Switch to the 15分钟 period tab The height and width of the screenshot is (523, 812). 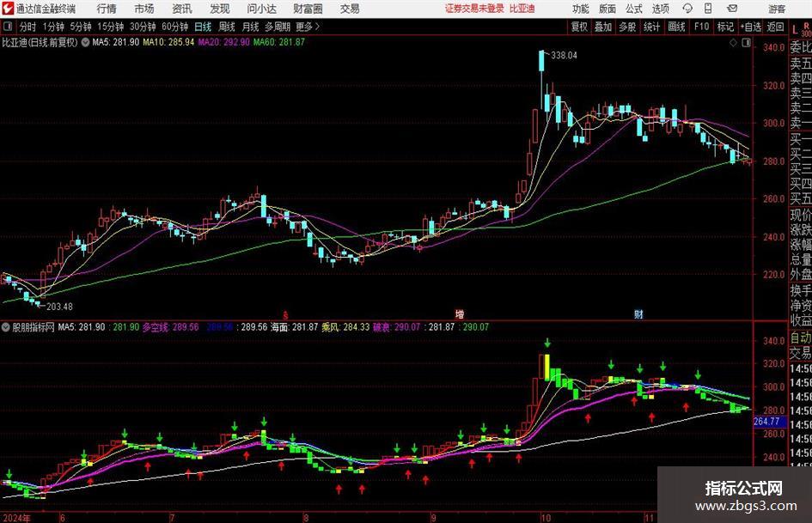click(111, 27)
